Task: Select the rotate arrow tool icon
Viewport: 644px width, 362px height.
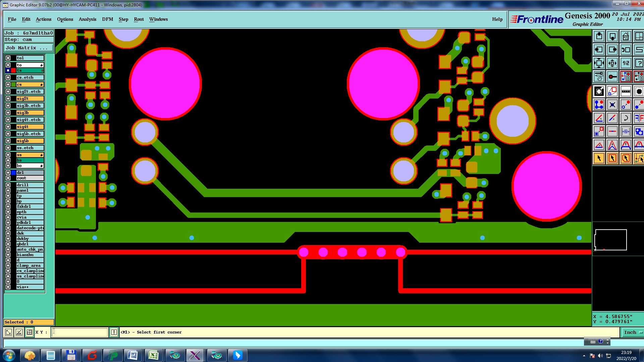Action: pyautogui.click(x=626, y=118)
